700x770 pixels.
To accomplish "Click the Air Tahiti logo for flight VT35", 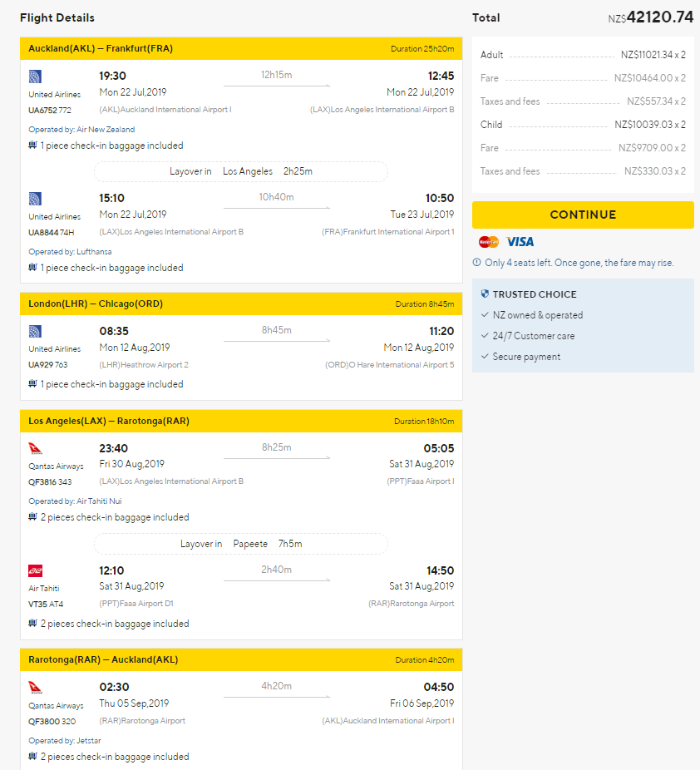I will (x=36, y=570).
